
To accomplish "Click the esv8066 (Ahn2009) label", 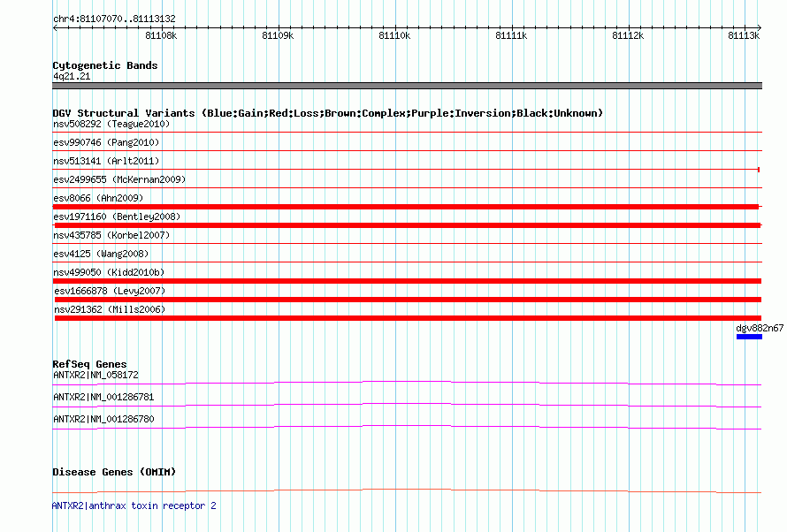I will [x=98, y=198].
